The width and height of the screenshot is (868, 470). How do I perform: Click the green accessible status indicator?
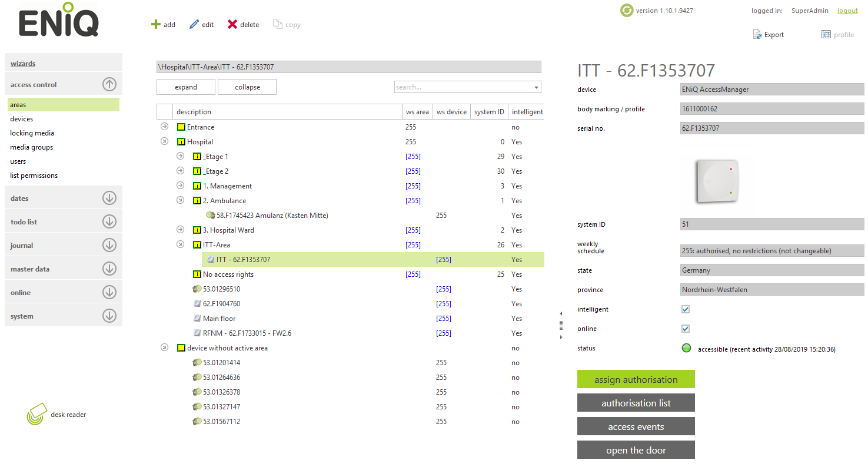[686, 348]
